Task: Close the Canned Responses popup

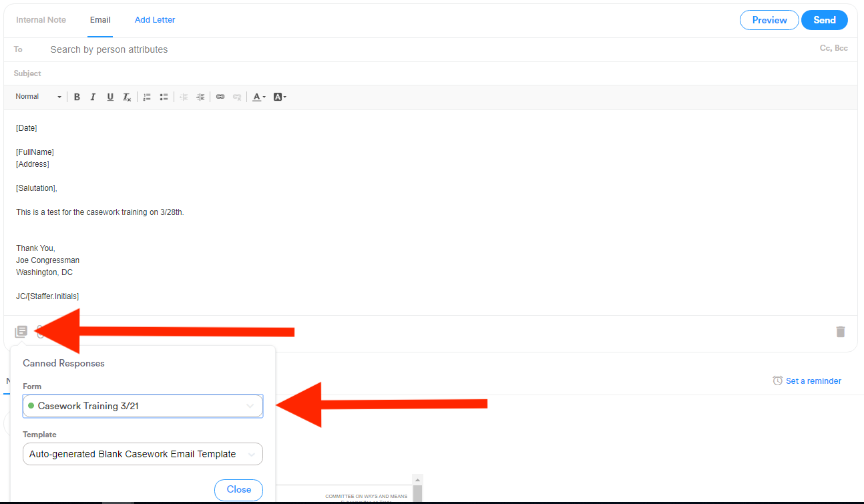Action: click(x=238, y=489)
